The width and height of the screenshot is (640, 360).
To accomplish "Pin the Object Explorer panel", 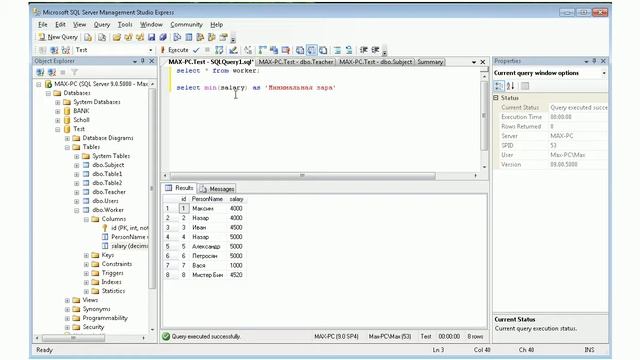I will [x=142, y=61].
